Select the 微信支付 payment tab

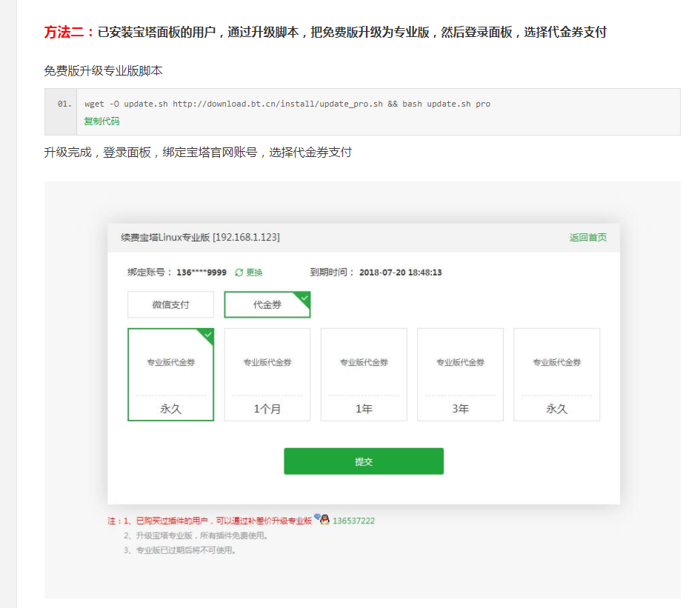(170, 304)
